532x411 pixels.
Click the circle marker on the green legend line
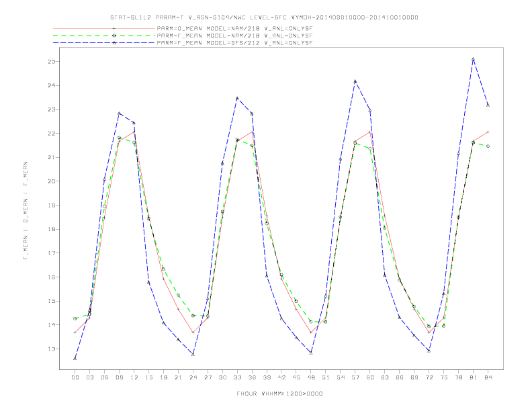click(114, 36)
